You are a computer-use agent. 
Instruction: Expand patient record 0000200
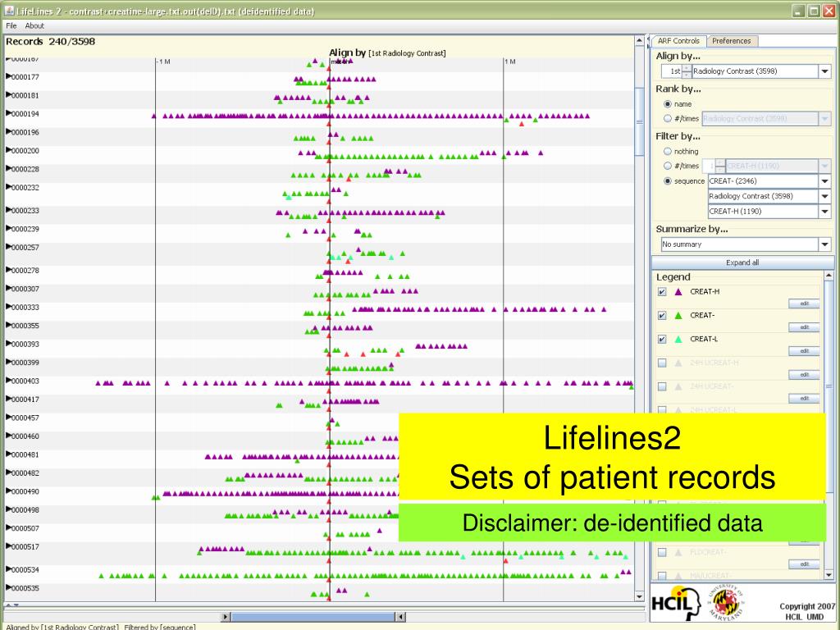[x=8, y=151]
